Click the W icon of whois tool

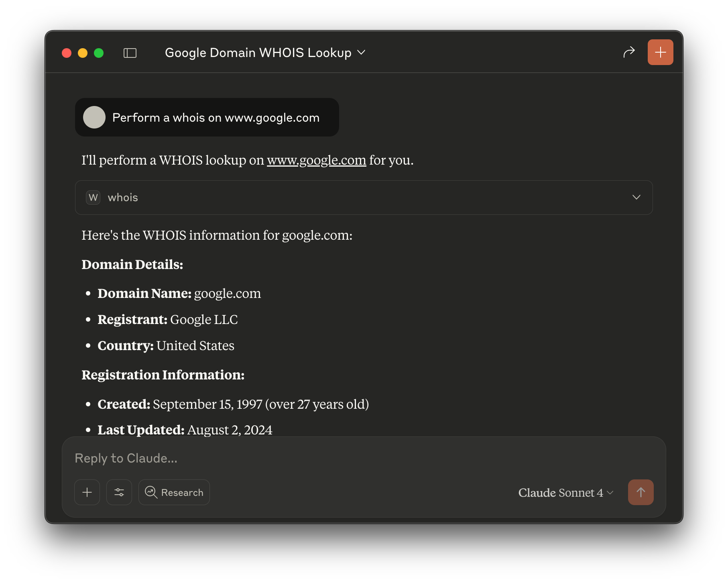pos(93,198)
